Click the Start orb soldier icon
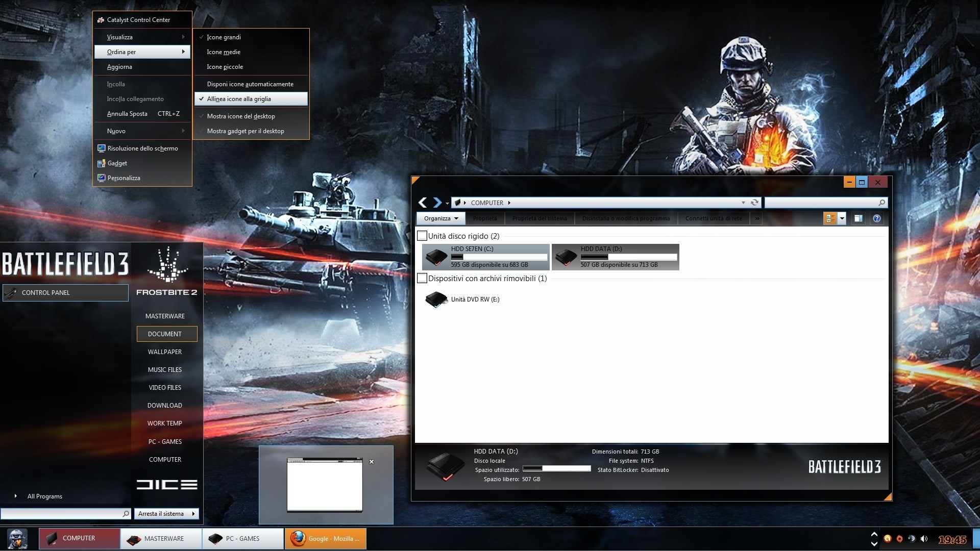 coord(17,539)
